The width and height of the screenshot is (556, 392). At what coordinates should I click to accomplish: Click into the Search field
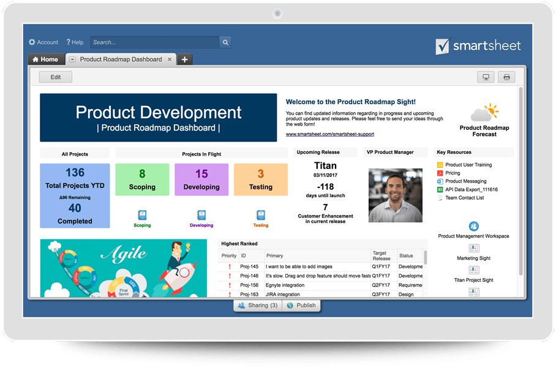[x=155, y=42]
